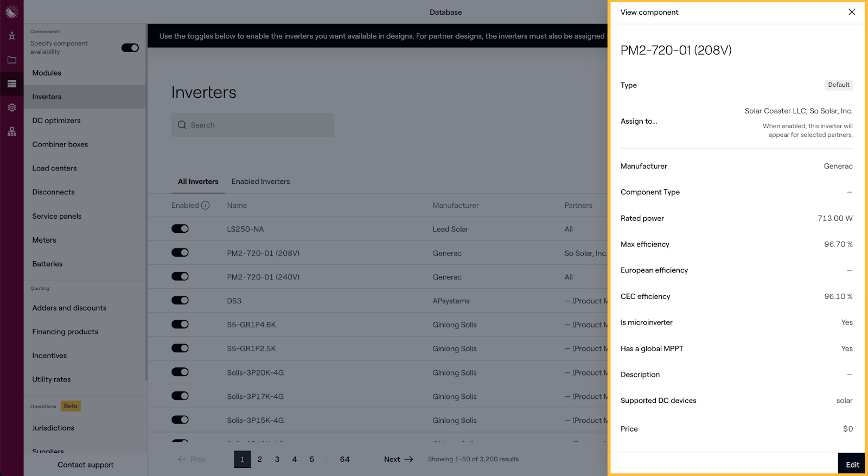
Task: Disable the Solis-3P20K-4G toggle
Action: 180,372
